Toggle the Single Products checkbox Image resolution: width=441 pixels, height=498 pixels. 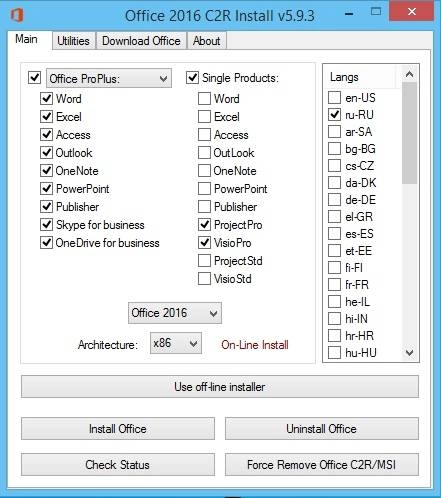click(192, 77)
